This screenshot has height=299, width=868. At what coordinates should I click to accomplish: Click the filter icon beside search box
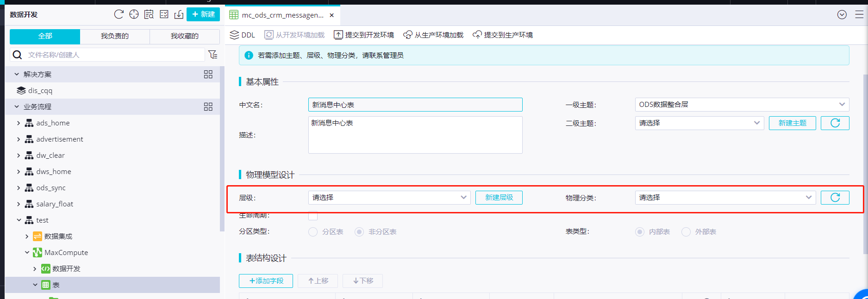[x=213, y=55]
